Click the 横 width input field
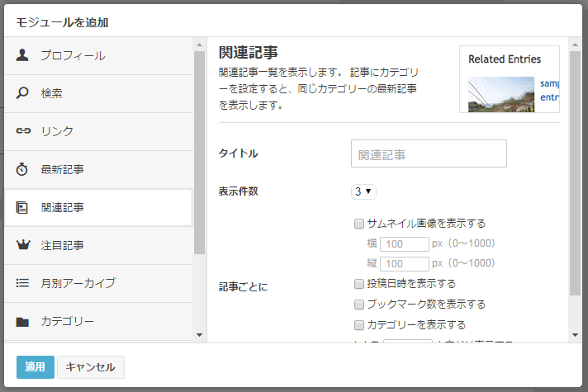This screenshot has width=588, height=392. click(x=405, y=244)
